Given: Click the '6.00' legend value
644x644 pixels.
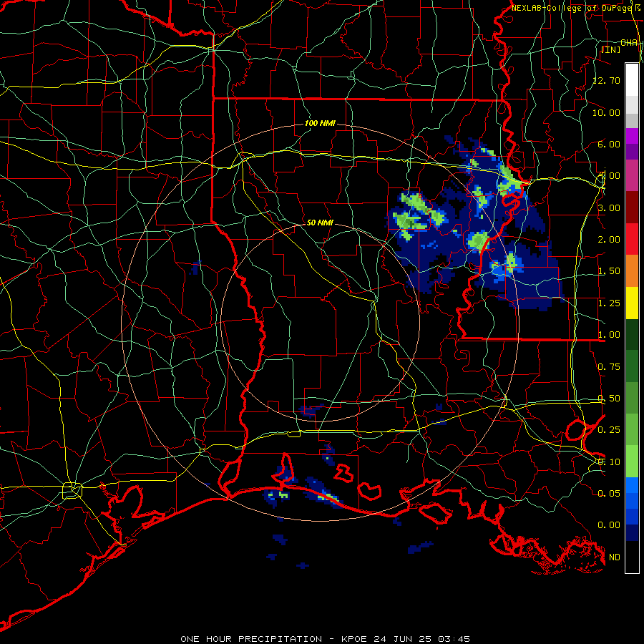Looking at the screenshot, I should [x=609, y=144].
